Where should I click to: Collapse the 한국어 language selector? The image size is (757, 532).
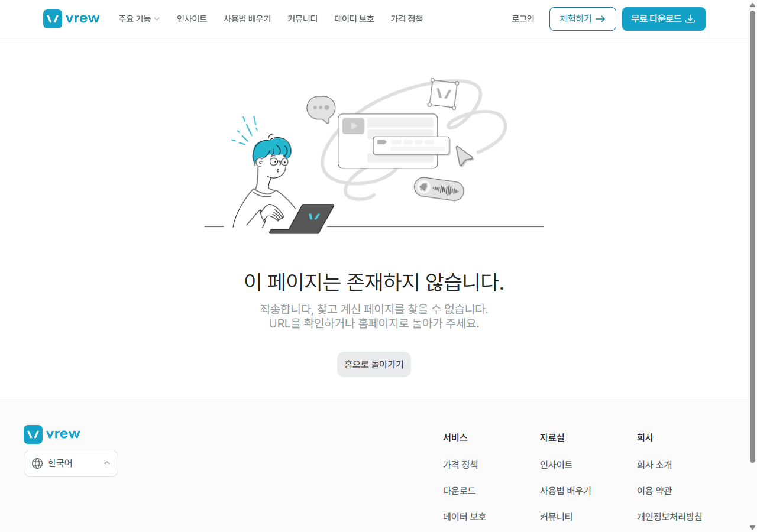pyautogui.click(x=106, y=463)
